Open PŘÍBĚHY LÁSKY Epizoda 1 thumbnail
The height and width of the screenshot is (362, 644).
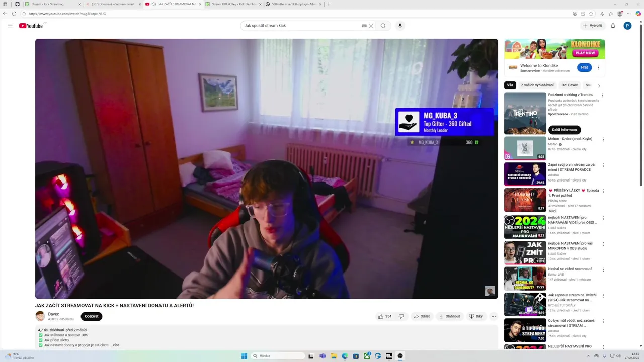[x=525, y=200]
